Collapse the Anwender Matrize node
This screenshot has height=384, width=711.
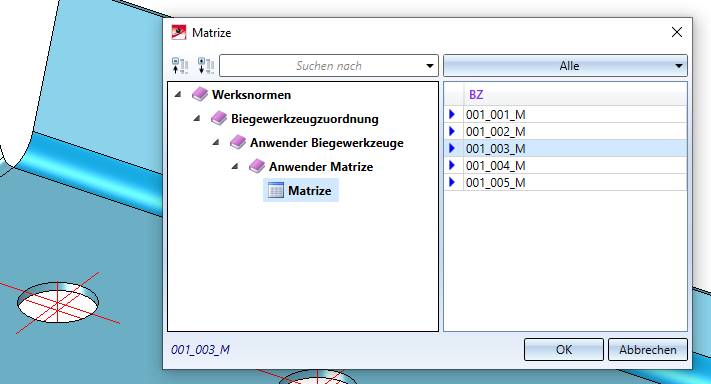235,166
